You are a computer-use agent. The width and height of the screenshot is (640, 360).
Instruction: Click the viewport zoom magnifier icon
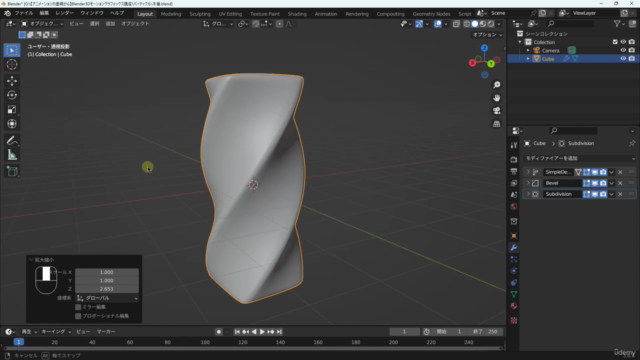coord(496,85)
